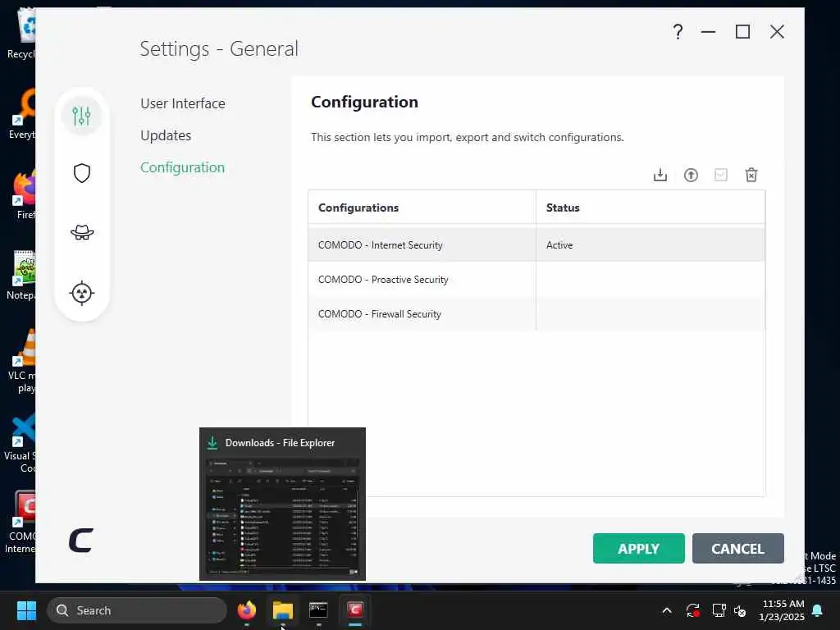Click the Active status cell
The image size is (840, 630).
coord(650,244)
